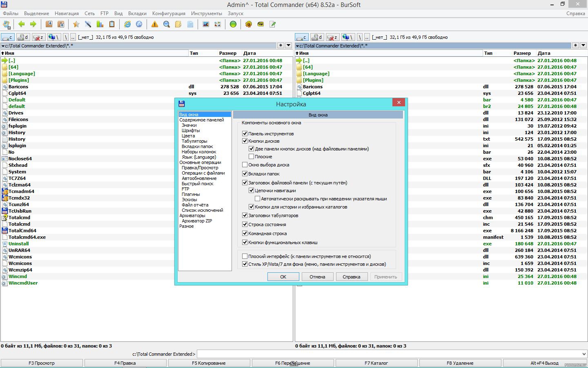Image resolution: width=588 pixels, height=368 pixels.
Task: Click the 'F5 Копирование' button
Action: click(209, 363)
